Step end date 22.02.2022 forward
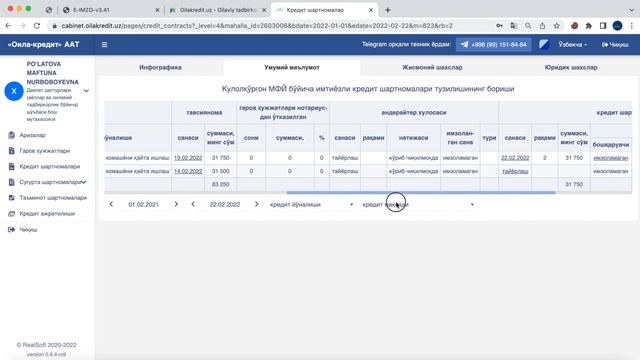This screenshot has width=640, height=360. [256, 204]
